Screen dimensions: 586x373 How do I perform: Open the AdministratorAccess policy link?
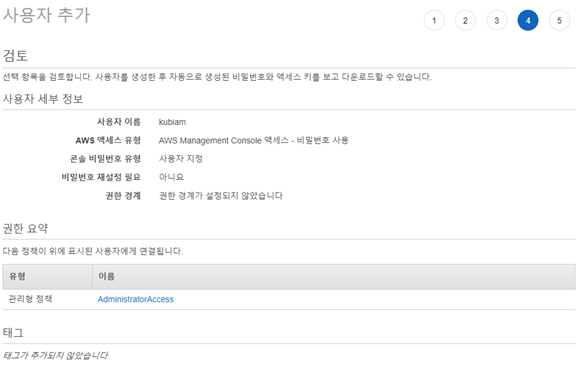[136, 299]
